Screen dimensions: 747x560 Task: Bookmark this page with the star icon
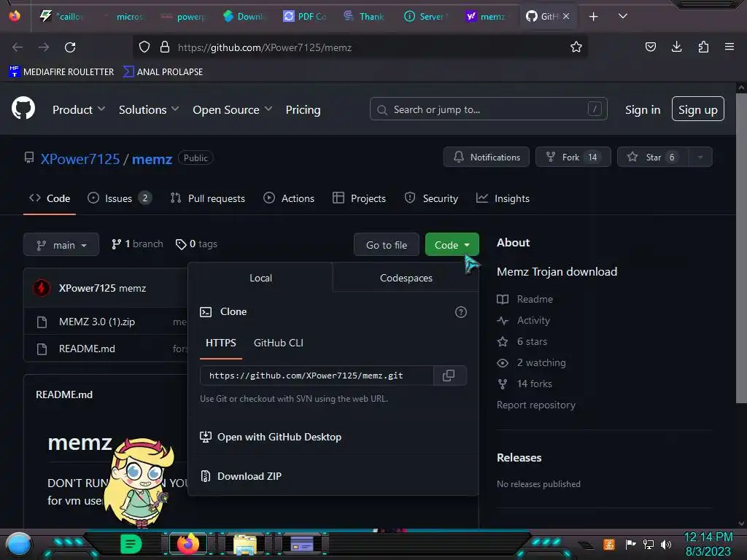pyautogui.click(x=576, y=47)
